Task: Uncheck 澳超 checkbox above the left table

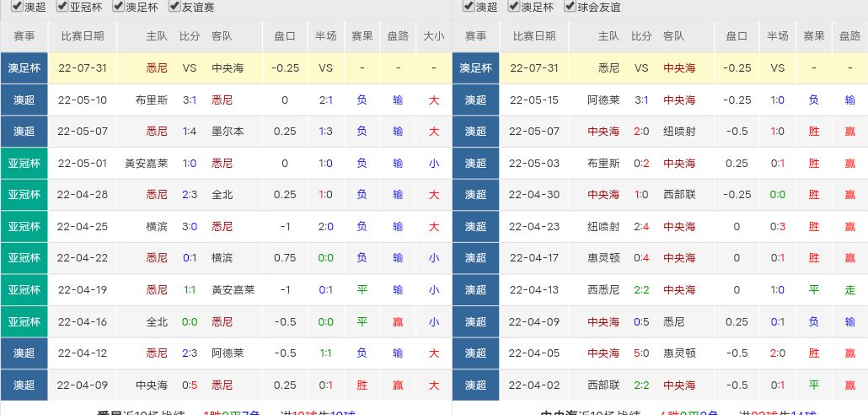Action: 6,7
